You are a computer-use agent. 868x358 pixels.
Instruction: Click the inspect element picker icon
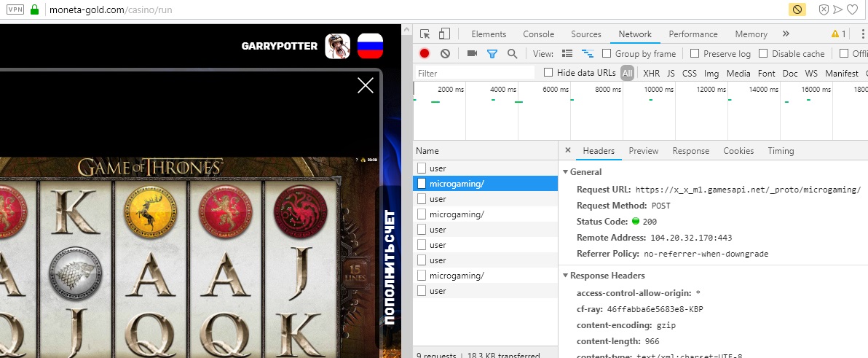425,34
